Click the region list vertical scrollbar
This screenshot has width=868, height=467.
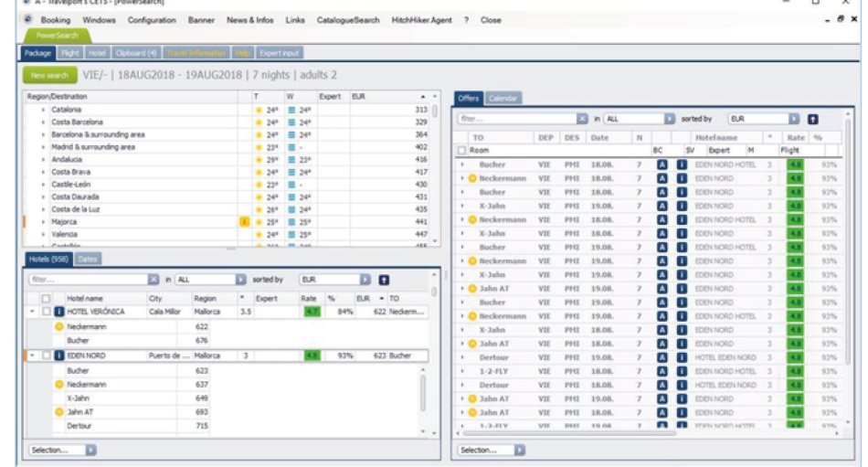pyautogui.click(x=435, y=111)
